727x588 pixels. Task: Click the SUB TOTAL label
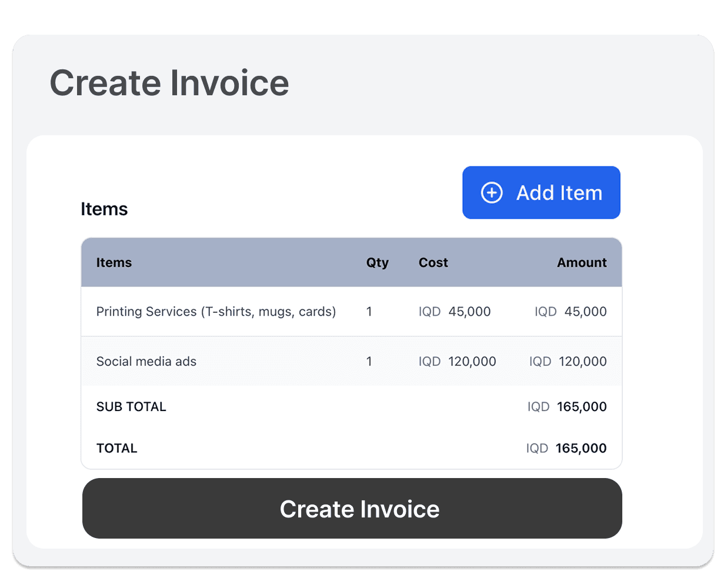click(131, 407)
